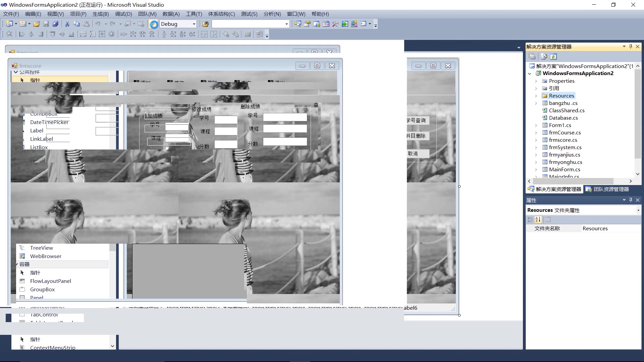Click the Align Tops layout icon
The width and height of the screenshot is (644, 362).
pos(53,34)
